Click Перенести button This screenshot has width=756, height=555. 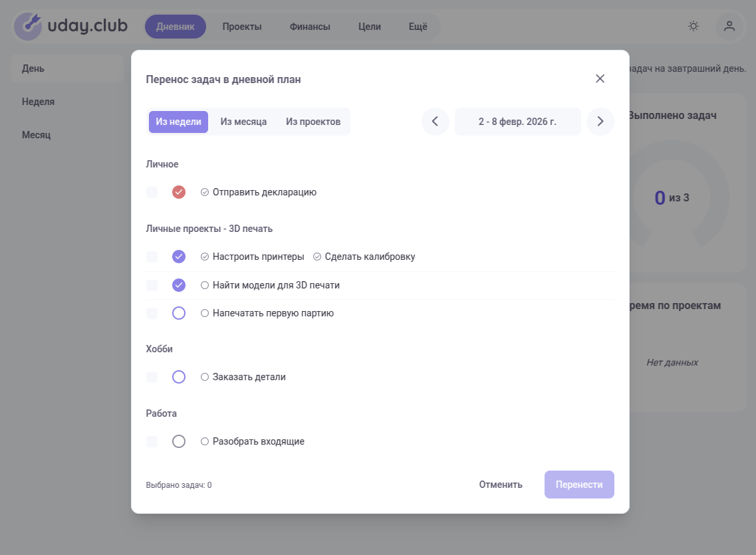tap(579, 485)
